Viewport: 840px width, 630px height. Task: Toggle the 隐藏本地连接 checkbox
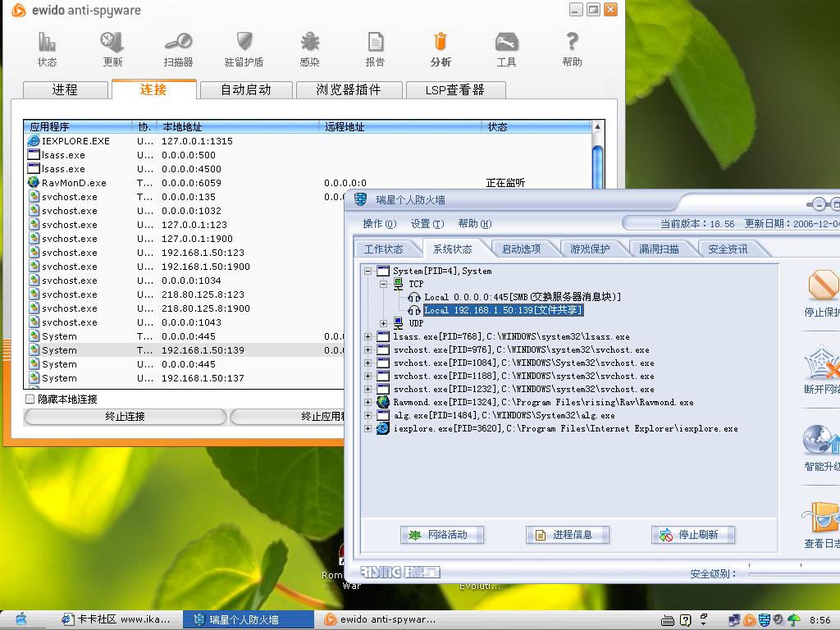30,399
